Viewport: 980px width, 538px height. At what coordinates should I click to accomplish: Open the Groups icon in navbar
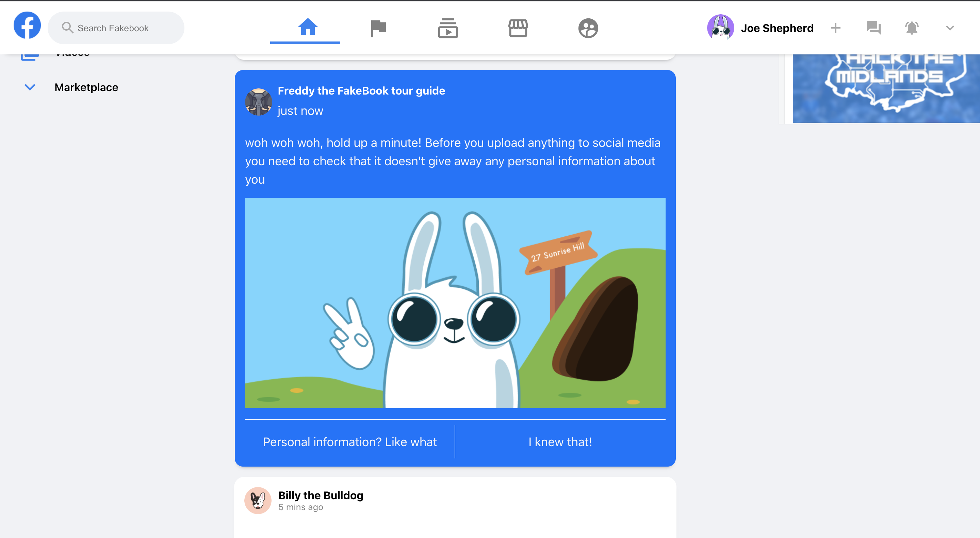coord(588,28)
